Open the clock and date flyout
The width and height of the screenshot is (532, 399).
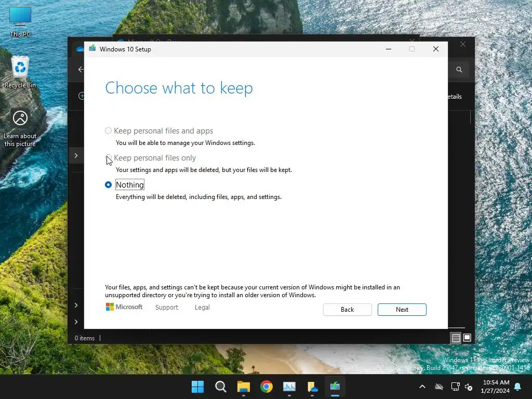click(x=495, y=387)
